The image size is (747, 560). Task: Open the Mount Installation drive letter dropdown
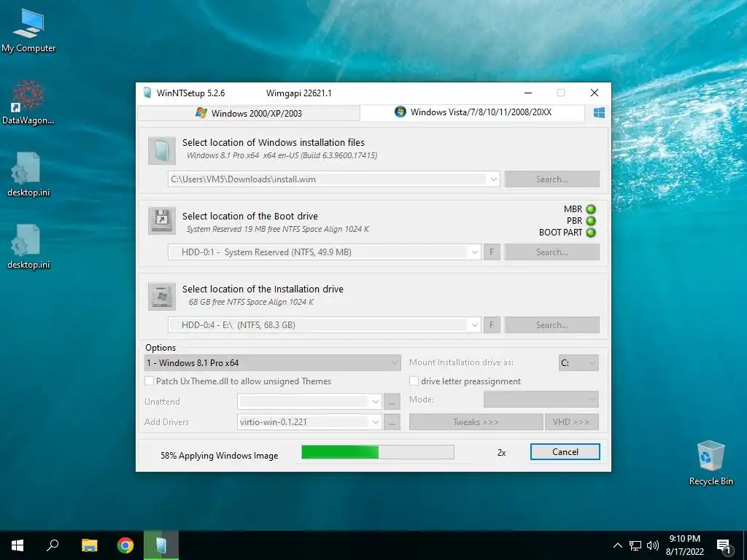[x=578, y=363]
